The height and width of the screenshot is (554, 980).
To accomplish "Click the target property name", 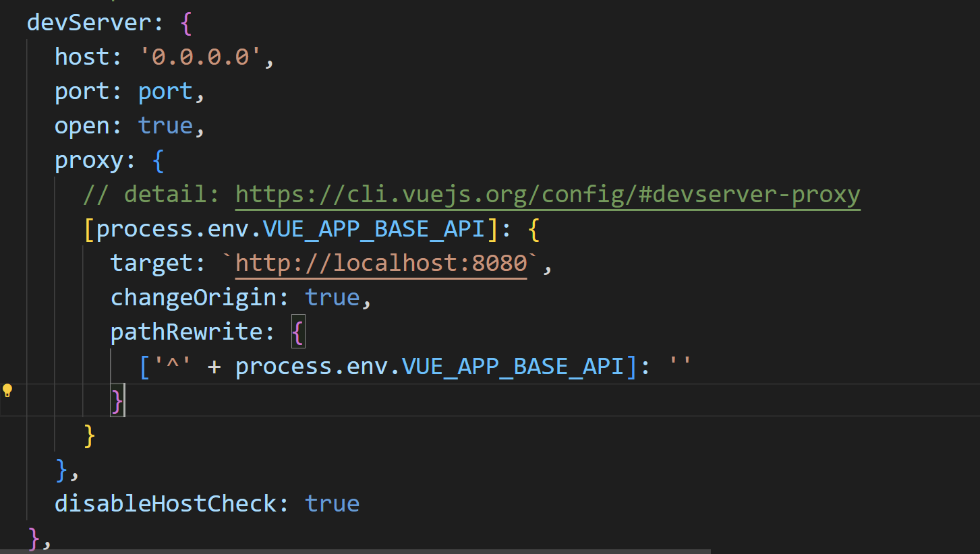I will click(151, 264).
